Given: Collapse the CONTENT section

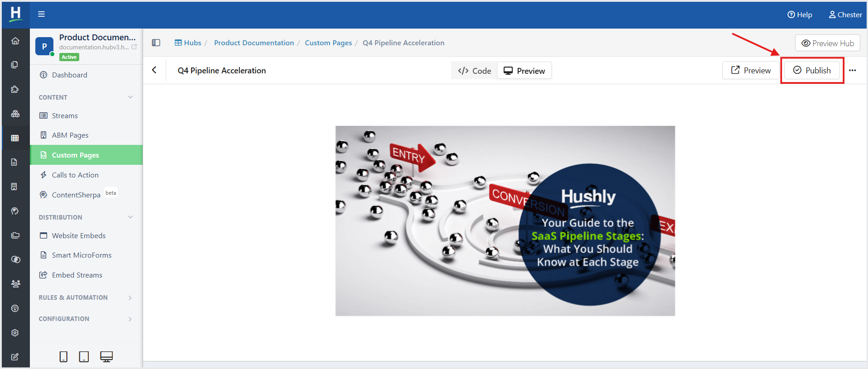Looking at the screenshot, I should coord(130,97).
